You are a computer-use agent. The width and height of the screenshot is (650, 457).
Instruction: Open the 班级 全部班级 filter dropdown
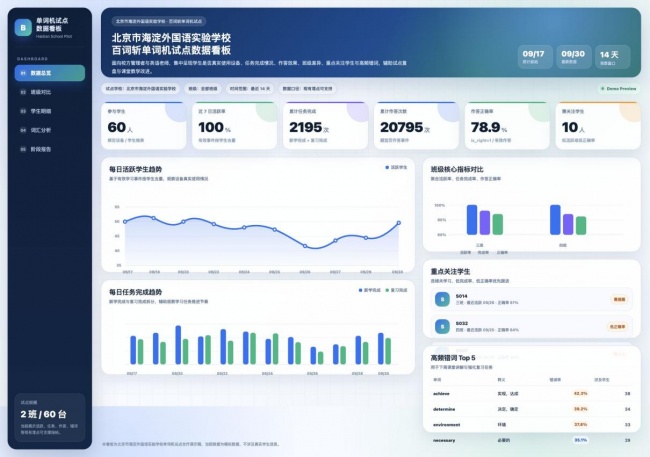(203, 89)
